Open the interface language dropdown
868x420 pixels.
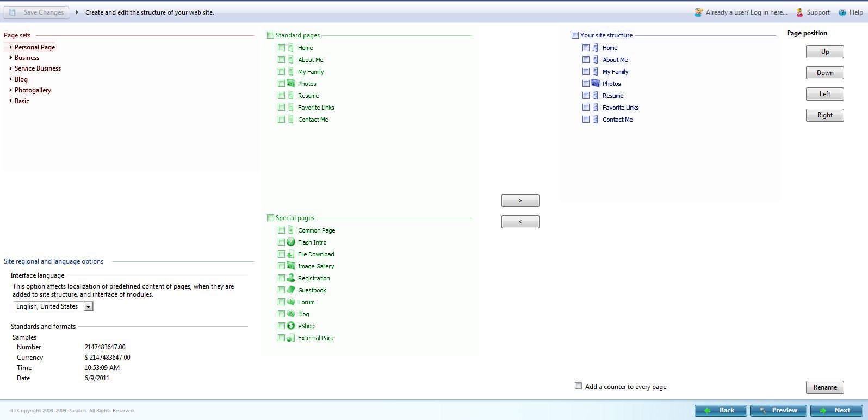[x=88, y=306]
